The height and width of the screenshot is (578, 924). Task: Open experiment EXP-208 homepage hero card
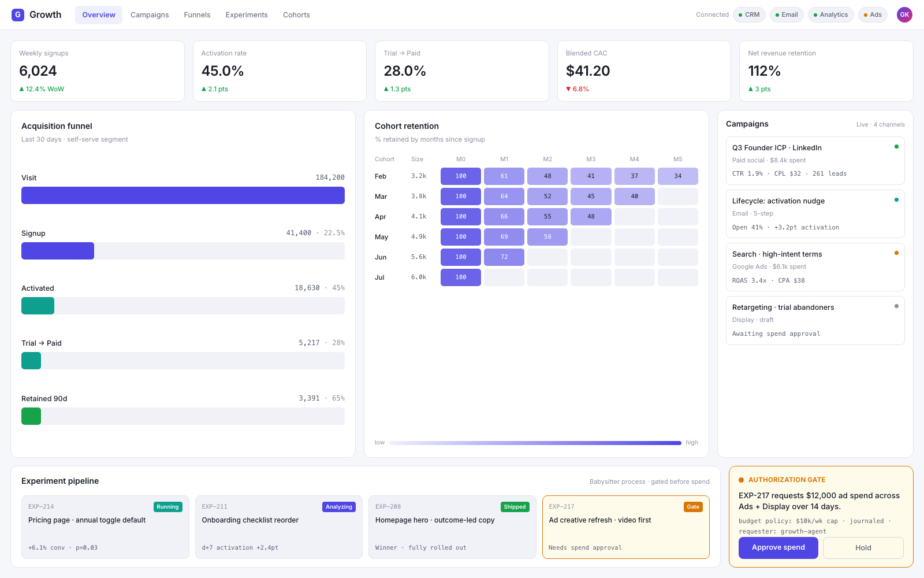(452, 527)
